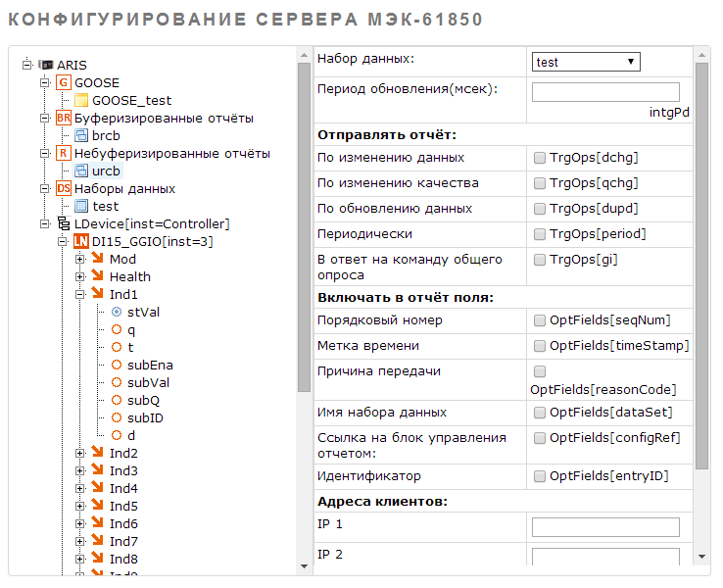Click the BR icon for buffered reports

tap(63, 118)
